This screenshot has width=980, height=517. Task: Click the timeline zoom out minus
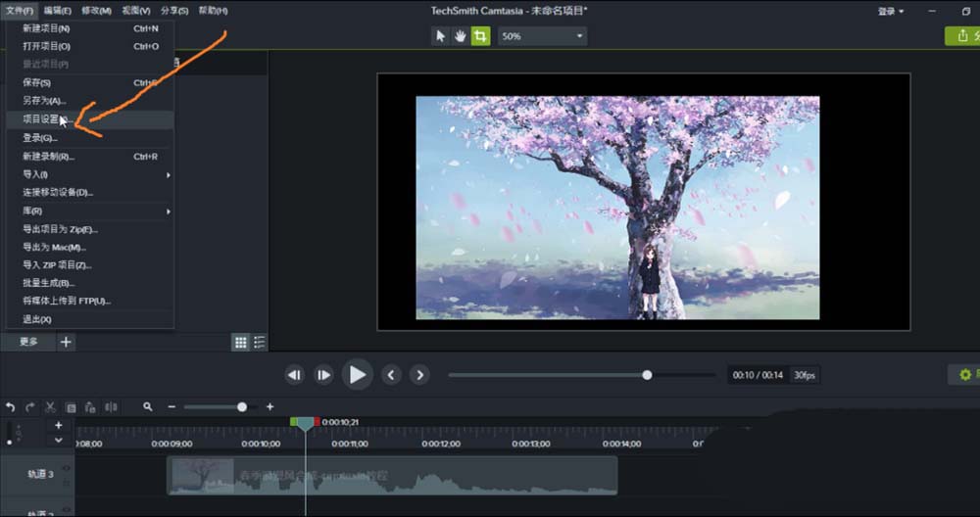pyautogui.click(x=171, y=406)
